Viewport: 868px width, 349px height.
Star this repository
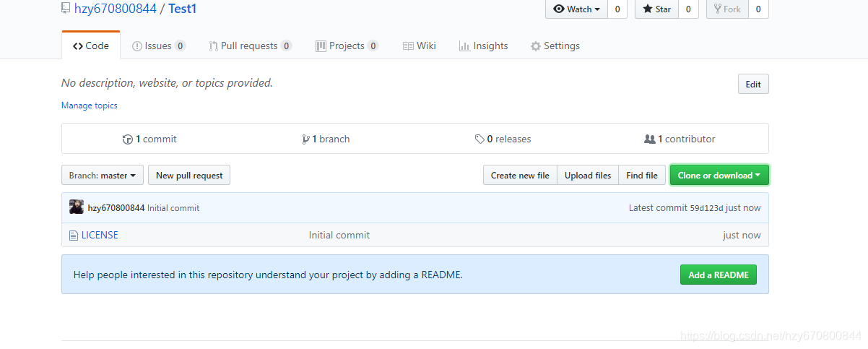point(656,9)
